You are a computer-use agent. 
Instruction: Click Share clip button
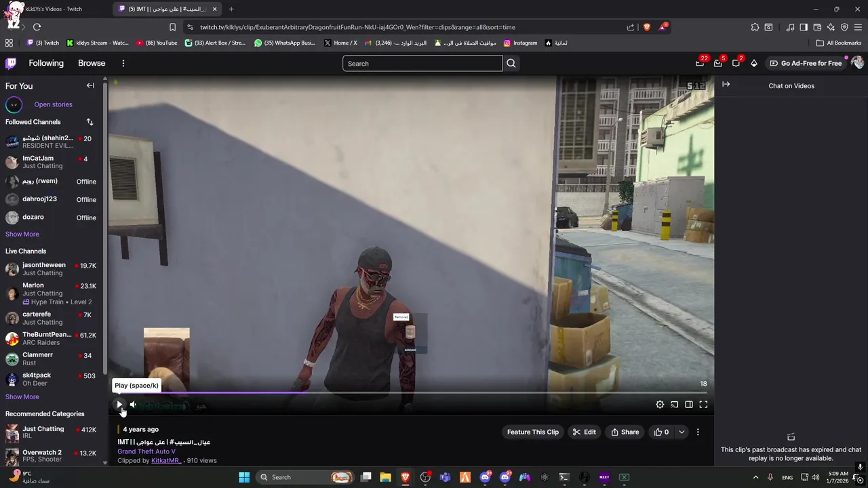coord(625,432)
